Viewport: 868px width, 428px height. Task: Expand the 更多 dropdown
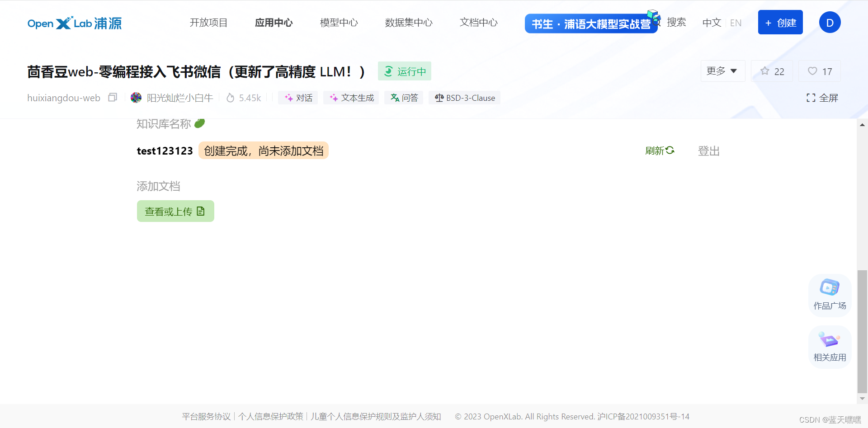pos(722,71)
